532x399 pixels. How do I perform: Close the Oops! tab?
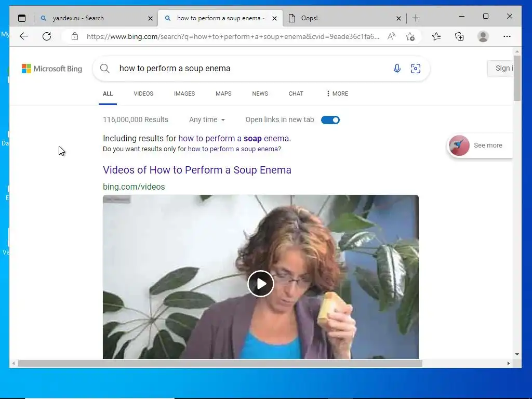(x=398, y=18)
